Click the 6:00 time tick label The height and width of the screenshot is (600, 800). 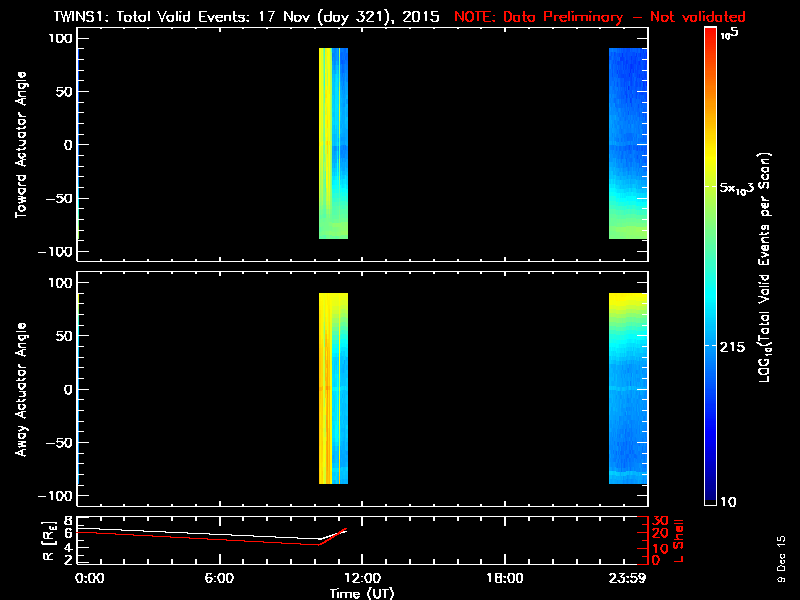pyautogui.click(x=219, y=578)
